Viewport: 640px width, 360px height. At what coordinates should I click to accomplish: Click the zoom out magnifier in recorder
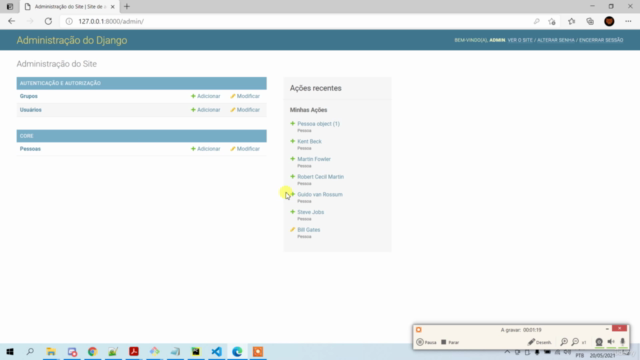tap(575, 342)
